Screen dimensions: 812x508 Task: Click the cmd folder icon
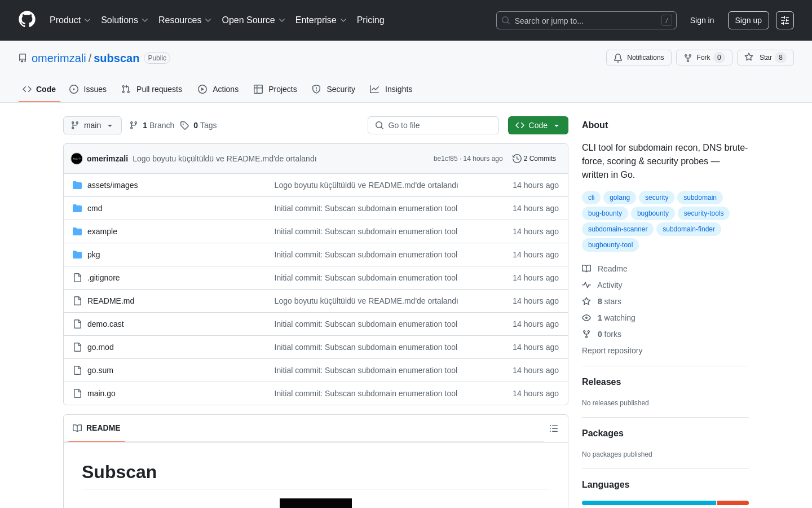coord(77,208)
